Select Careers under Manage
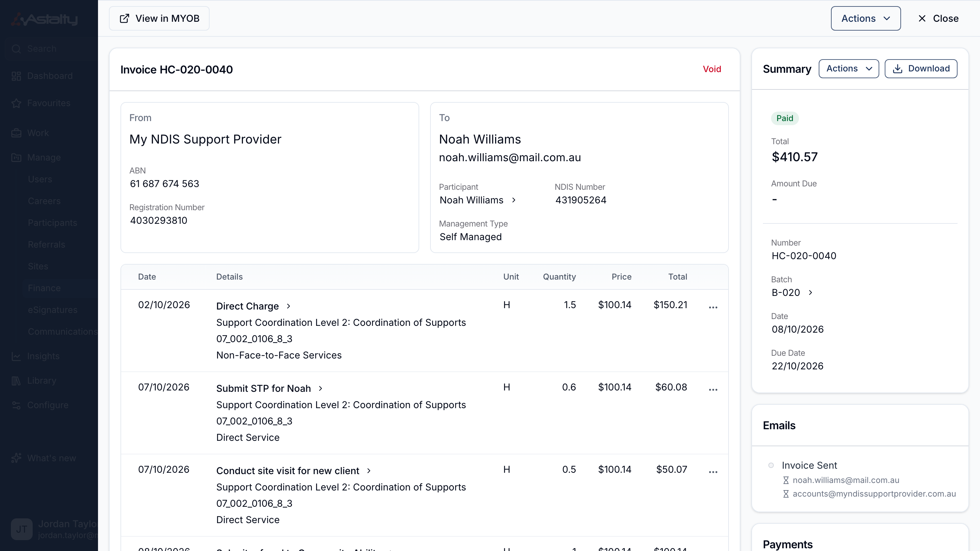The image size is (980, 551). pyautogui.click(x=44, y=201)
